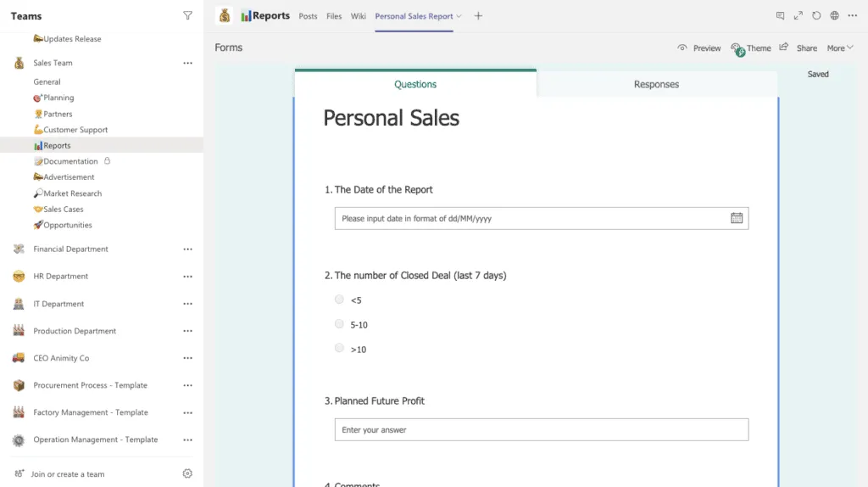Open more options for Factory Management - Template

tap(187, 412)
